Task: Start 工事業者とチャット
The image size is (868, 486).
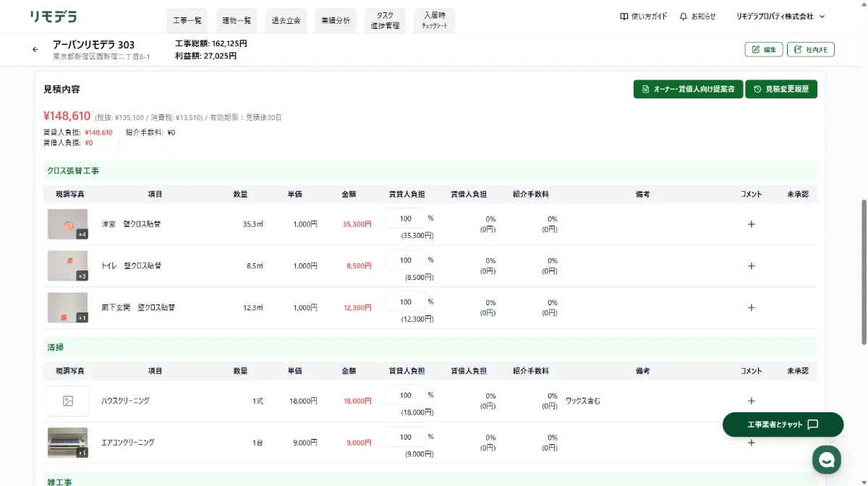Action: tap(783, 425)
